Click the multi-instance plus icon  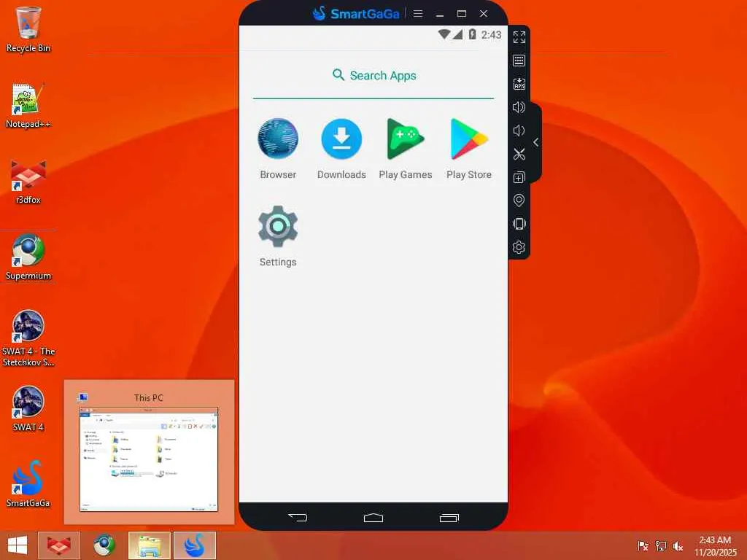tap(519, 177)
